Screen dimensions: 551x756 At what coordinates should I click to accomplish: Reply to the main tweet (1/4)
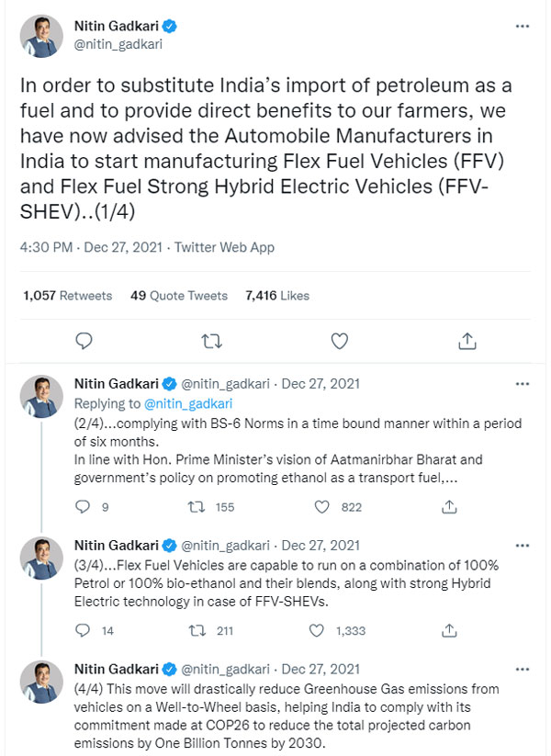84,342
